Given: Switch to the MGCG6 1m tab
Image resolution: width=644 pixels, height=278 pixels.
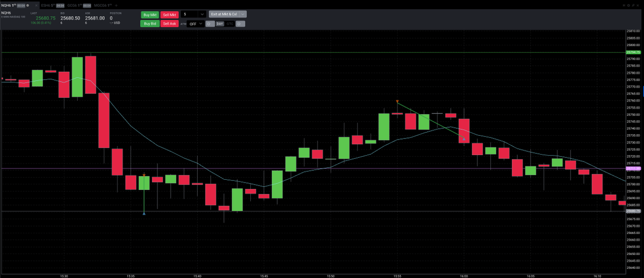Looking at the screenshot, I should coord(103,5).
